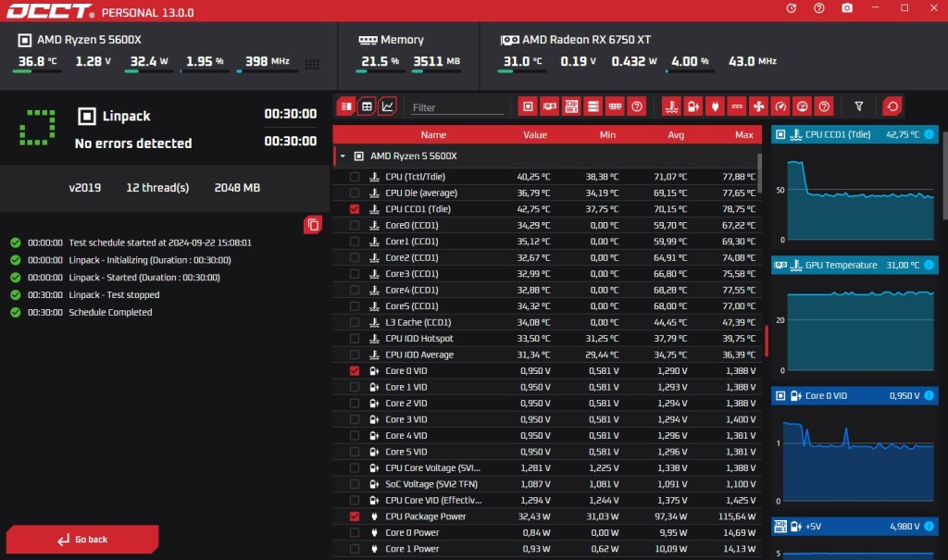Switch to the table monitoring view
Image resolution: width=948 pixels, height=560 pixels.
pos(367,106)
